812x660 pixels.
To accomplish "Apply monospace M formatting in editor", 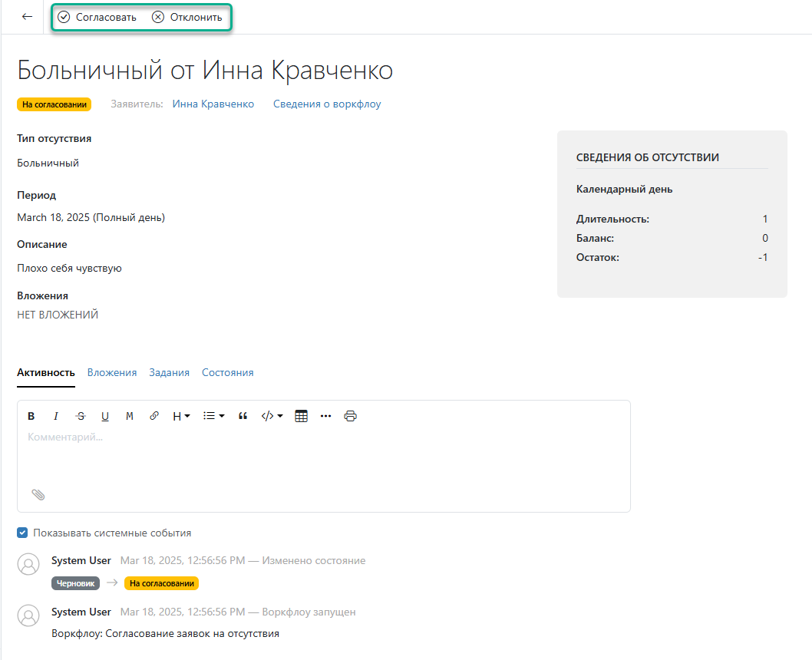I will click(x=130, y=416).
